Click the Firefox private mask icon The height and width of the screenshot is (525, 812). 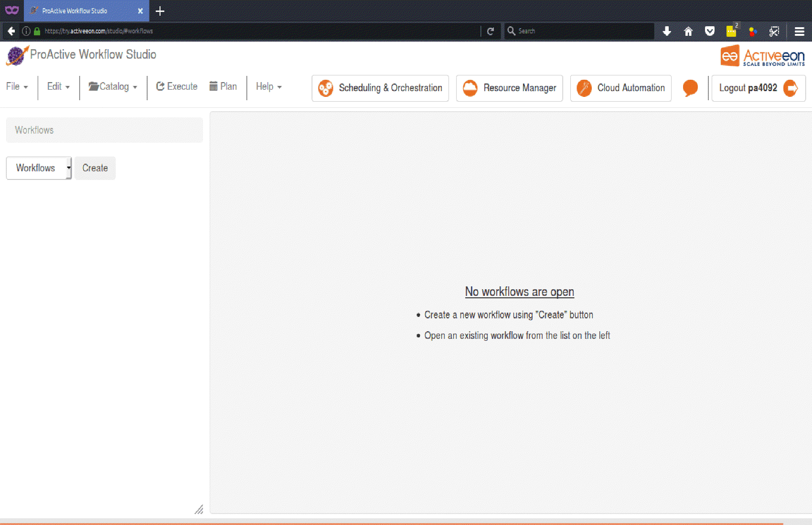pyautogui.click(x=12, y=10)
